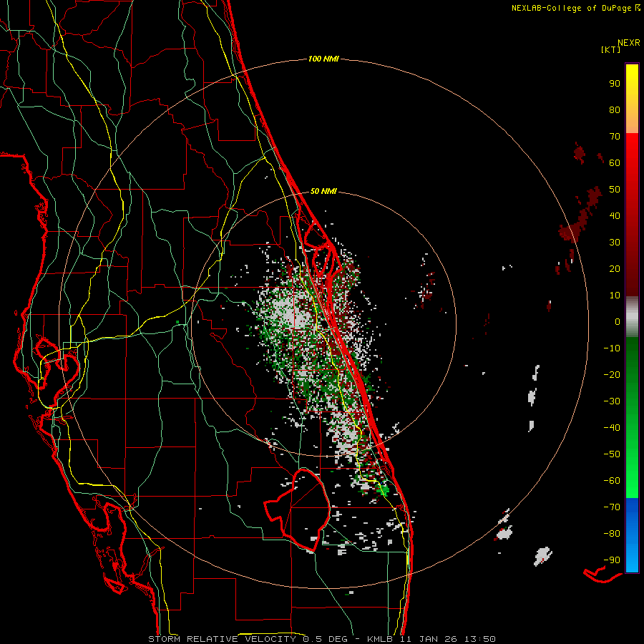Image resolution: width=644 pixels, height=644 pixels.
Task: Click the 70 value on the velocity scale
Action: pyautogui.click(x=615, y=137)
